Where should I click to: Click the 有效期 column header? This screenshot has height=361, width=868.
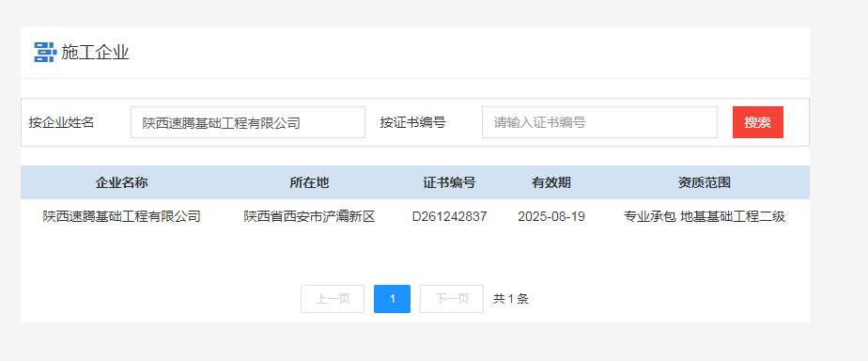(x=551, y=182)
